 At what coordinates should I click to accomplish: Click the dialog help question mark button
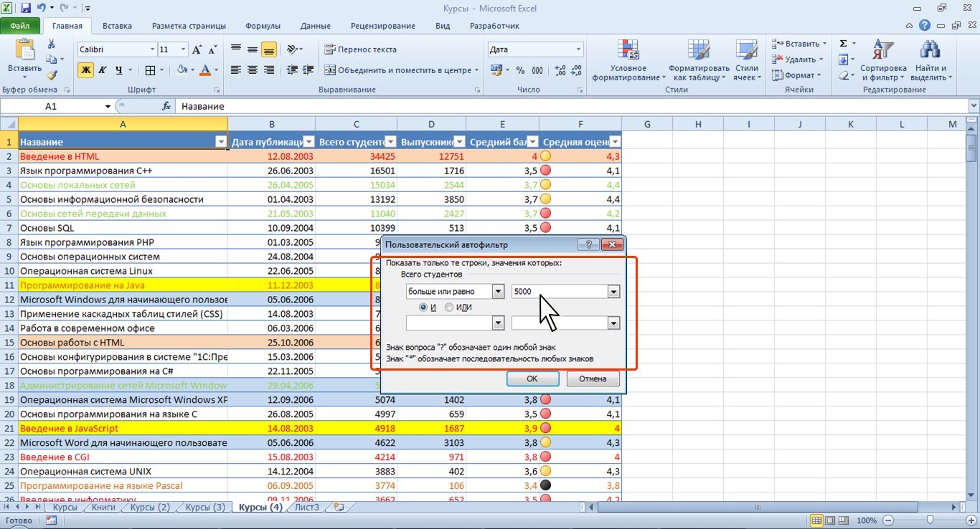(588, 244)
